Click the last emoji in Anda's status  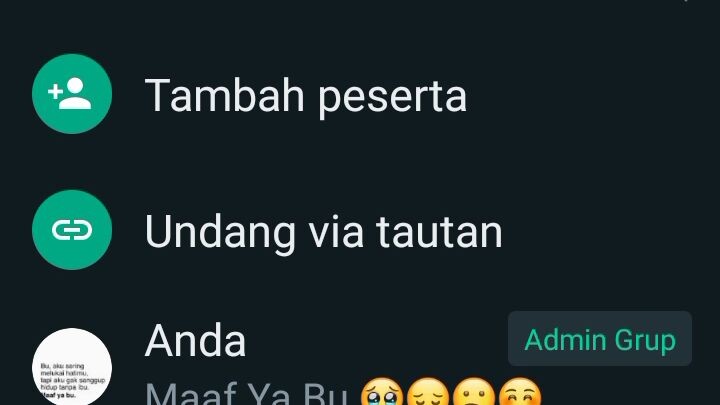(520, 392)
